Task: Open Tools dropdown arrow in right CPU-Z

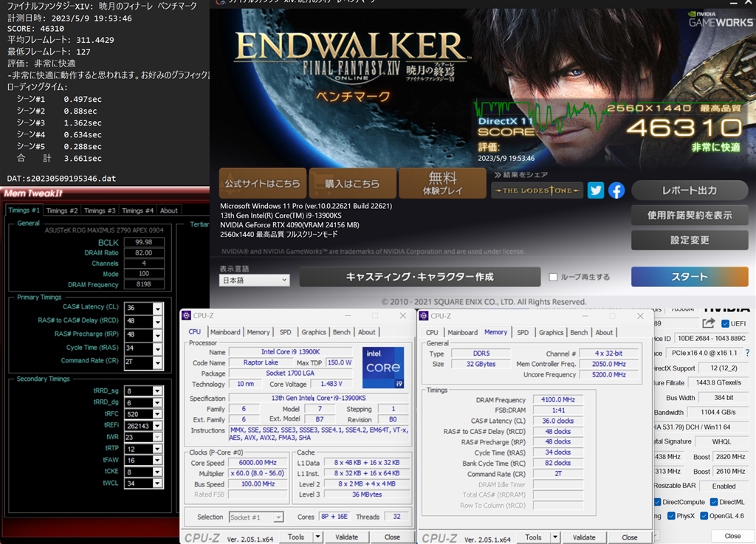Action: click(x=555, y=537)
